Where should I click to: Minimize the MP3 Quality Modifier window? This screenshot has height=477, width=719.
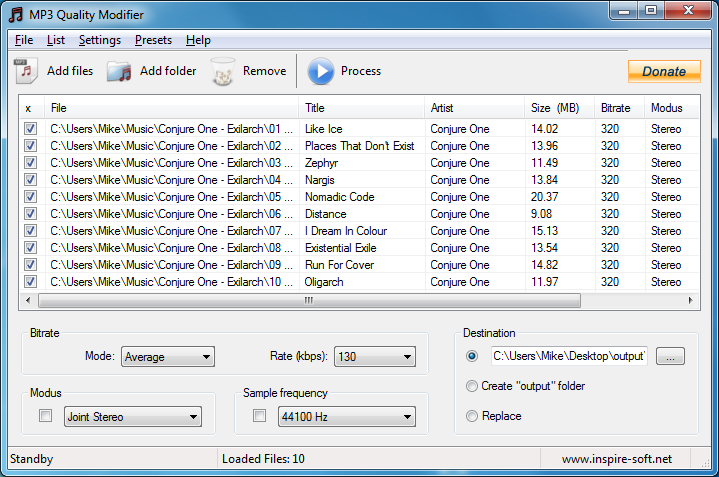click(x=624, y=11)
